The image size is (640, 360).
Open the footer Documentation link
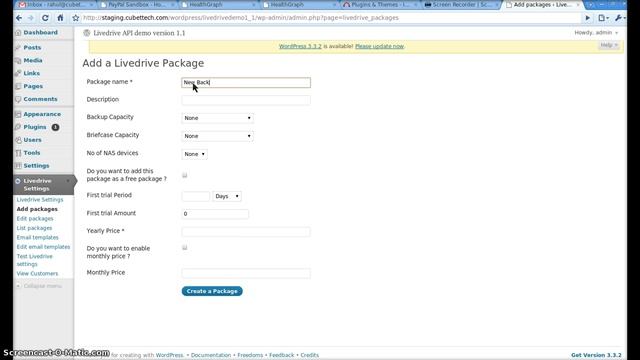[x=211, y=355]
